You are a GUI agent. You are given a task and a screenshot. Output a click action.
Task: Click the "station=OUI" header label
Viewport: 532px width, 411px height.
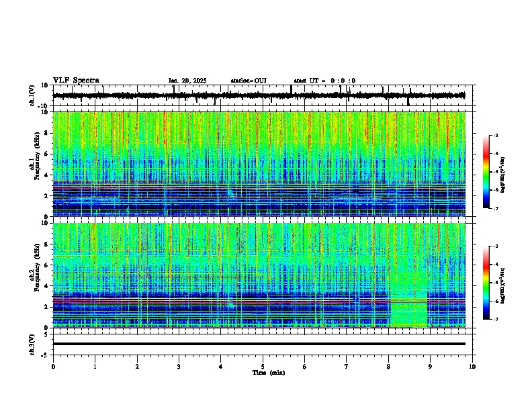[x=249, y=81]
